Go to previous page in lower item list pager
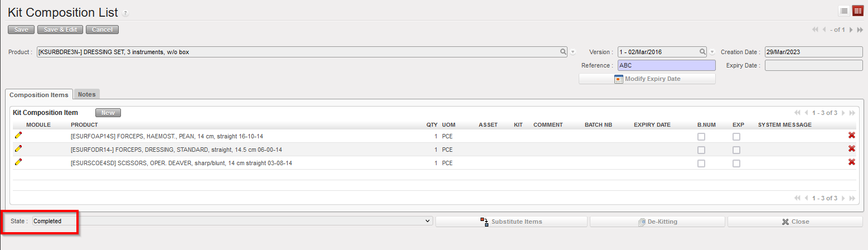868x250 pixels. pyautogui.click(x=806, y=198)
